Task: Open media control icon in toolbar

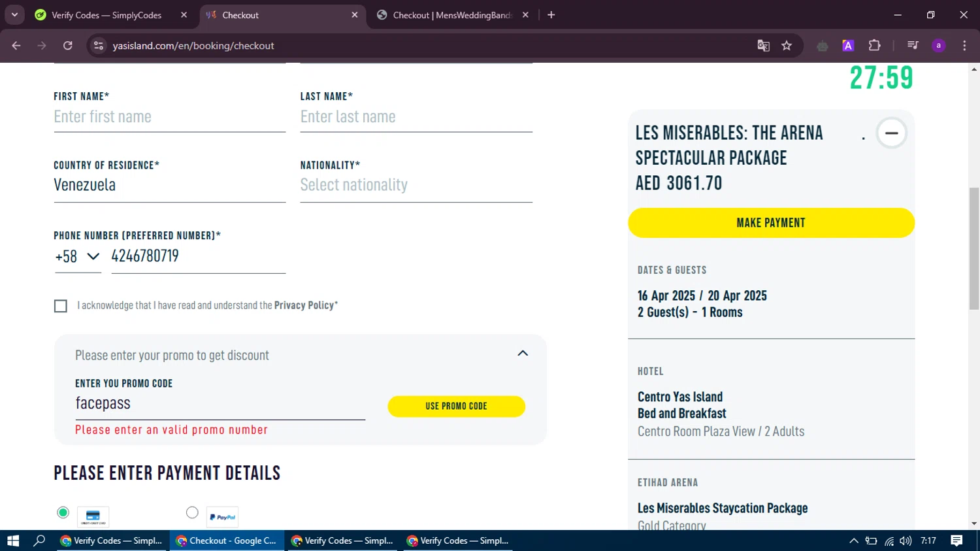Action: 913,46
